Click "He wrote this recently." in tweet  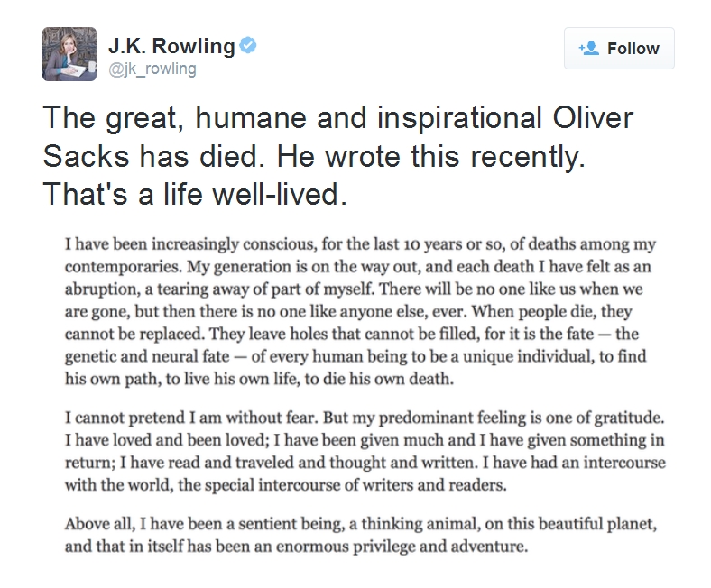click(430, 157)
